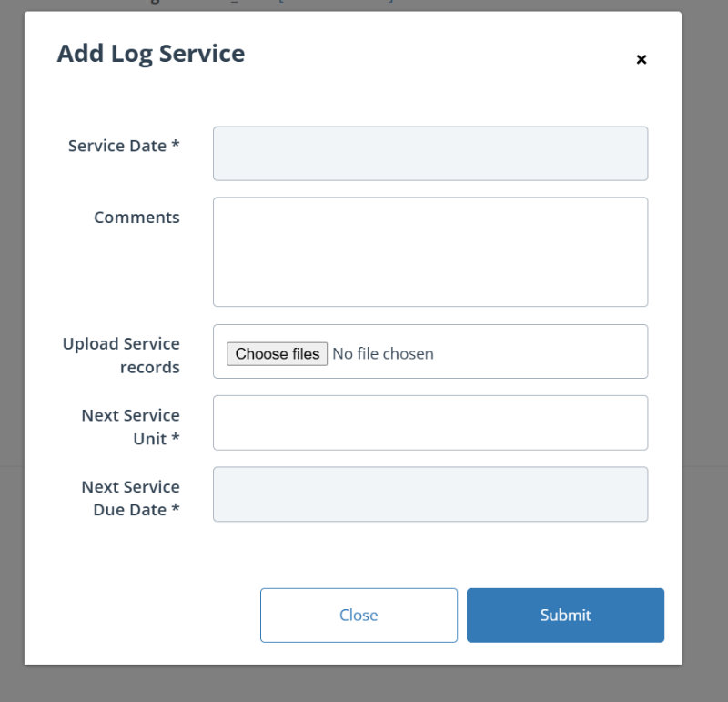
Task: Open the Next Service Due Date field
Action: tap(430, 494)
